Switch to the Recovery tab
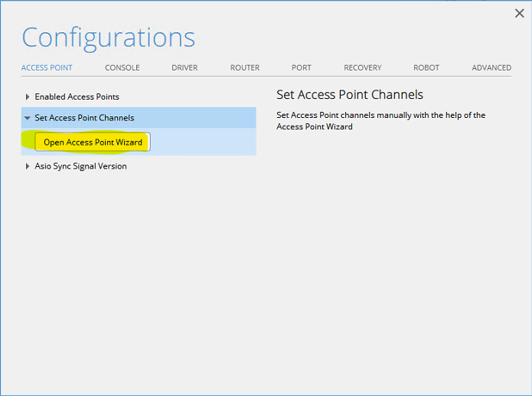This screenshot has height=396, width=532. [x=363, y=67]
